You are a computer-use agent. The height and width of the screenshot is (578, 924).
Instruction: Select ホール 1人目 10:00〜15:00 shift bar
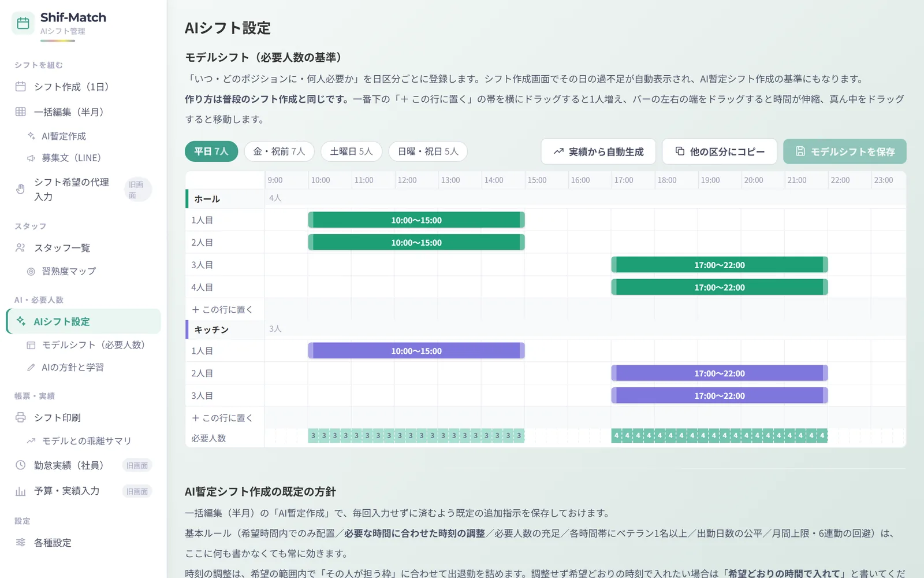[x=416, y=220]
